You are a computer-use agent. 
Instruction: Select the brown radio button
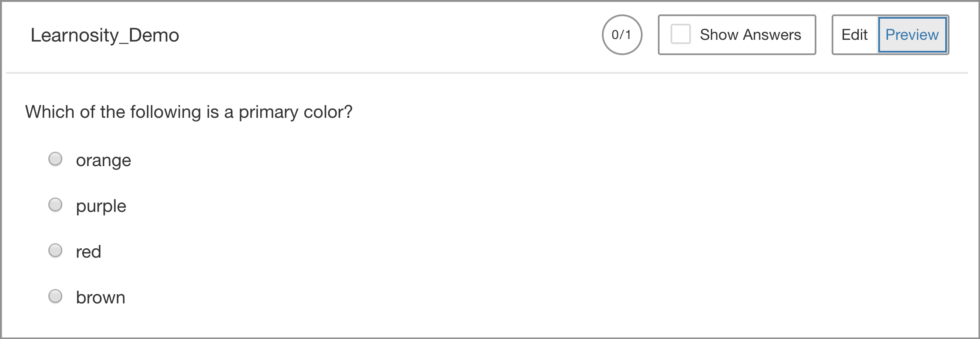click(56, 296)
